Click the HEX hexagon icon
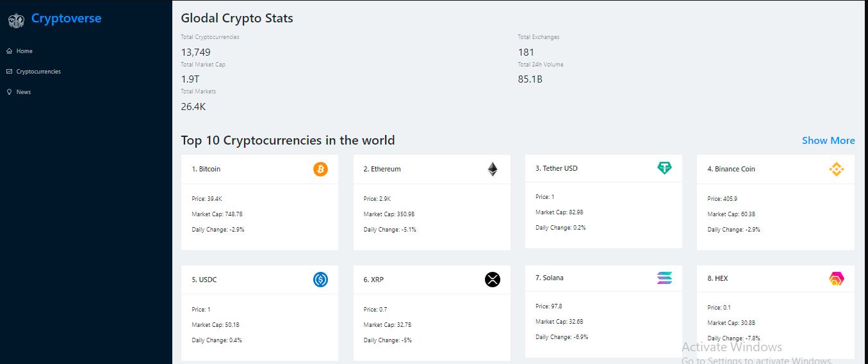868x364 pixels. click(x=836, y=278)
